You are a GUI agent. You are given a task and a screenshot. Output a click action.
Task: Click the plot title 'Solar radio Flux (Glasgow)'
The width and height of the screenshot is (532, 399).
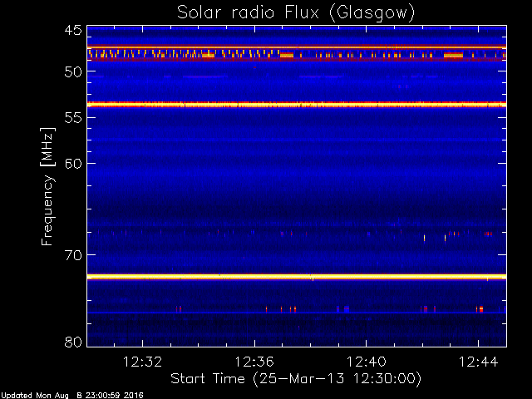tap(296, 13)
